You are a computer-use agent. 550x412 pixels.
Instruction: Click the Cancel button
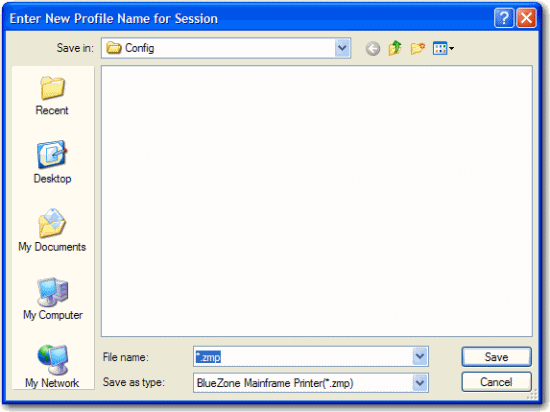[496, 382]
